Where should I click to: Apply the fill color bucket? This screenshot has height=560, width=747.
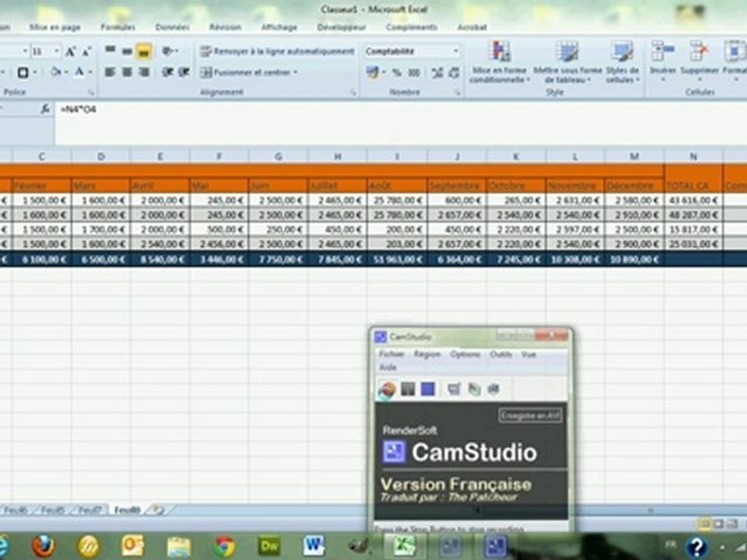point(56,72)
